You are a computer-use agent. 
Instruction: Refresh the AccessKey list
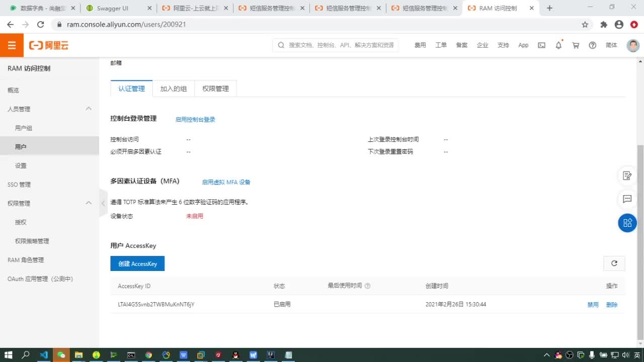[x=614, y=263]
